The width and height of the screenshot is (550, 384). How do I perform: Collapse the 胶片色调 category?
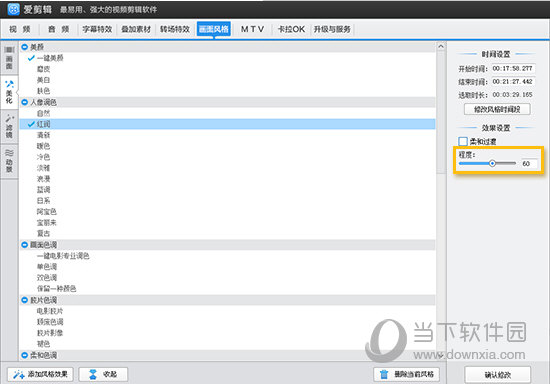click(x=25, y=300)
